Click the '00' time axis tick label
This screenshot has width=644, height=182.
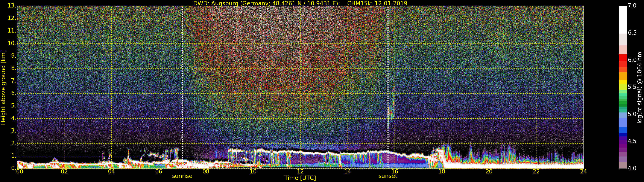[20, 172]
